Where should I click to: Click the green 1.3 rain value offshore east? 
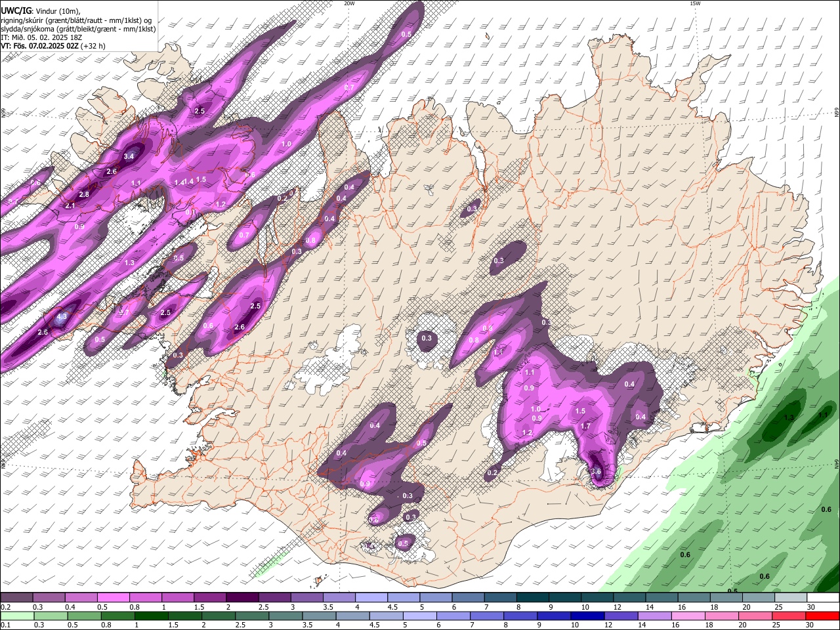(789, 417)
